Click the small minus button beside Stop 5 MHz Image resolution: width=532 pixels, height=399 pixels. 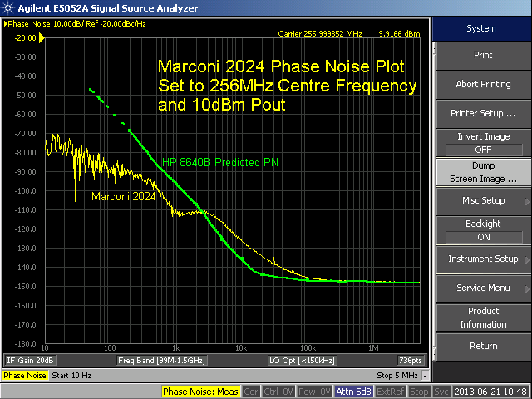coord(425,376)
